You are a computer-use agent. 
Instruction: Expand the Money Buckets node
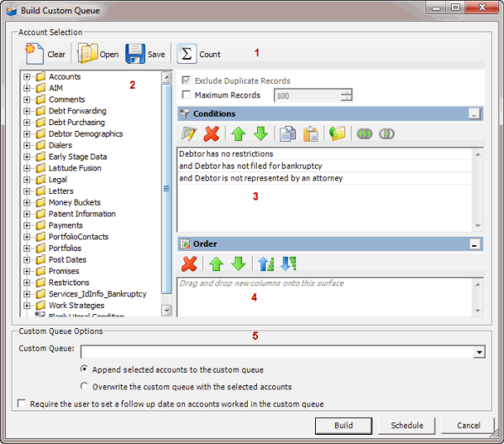27,202
